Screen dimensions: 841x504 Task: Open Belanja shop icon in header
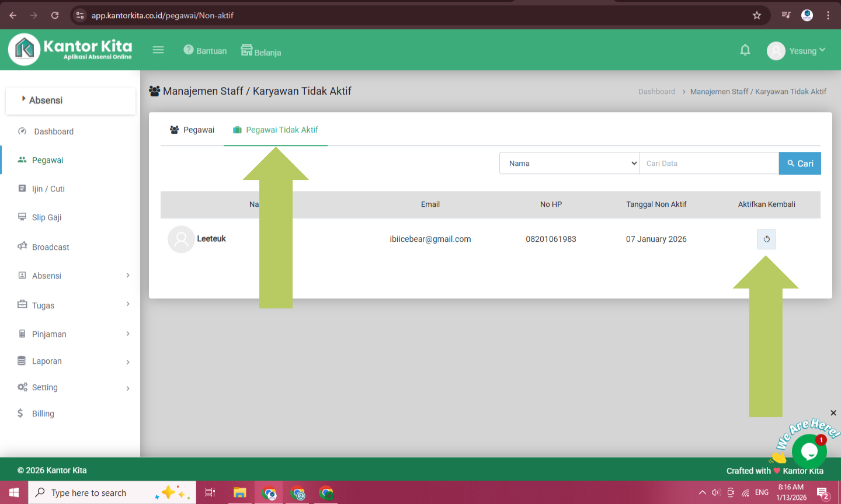tap(247, 50)
